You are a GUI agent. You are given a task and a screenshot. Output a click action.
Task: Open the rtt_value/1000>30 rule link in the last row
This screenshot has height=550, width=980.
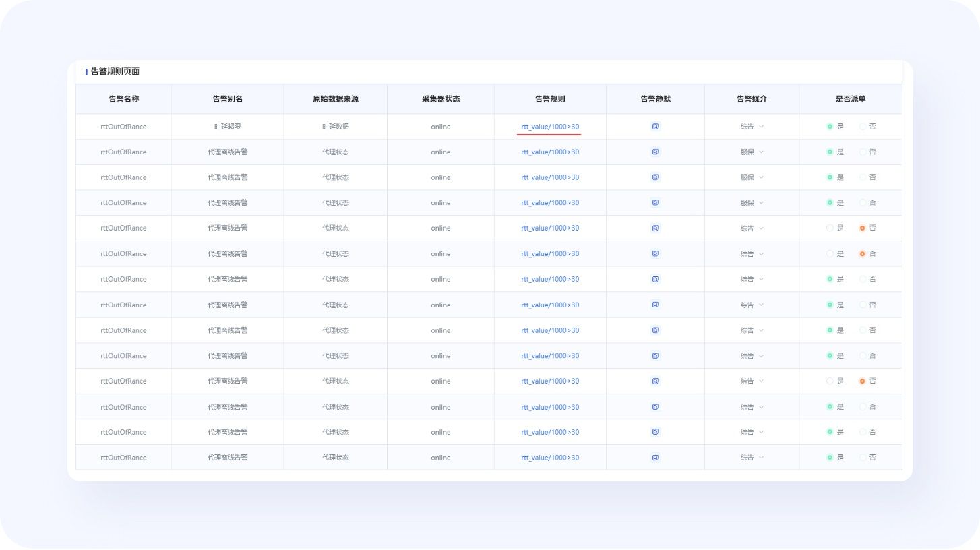(x=550, y=457)
